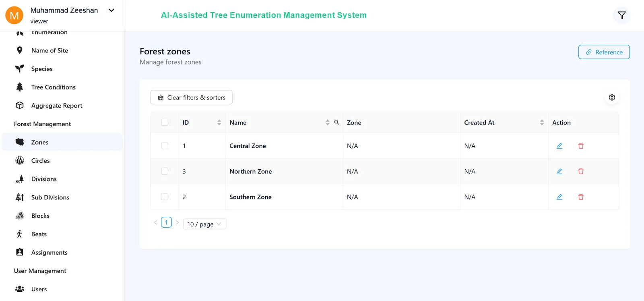Open Assignments menu item
Viewport: 644px width, 301px height.
62,252
